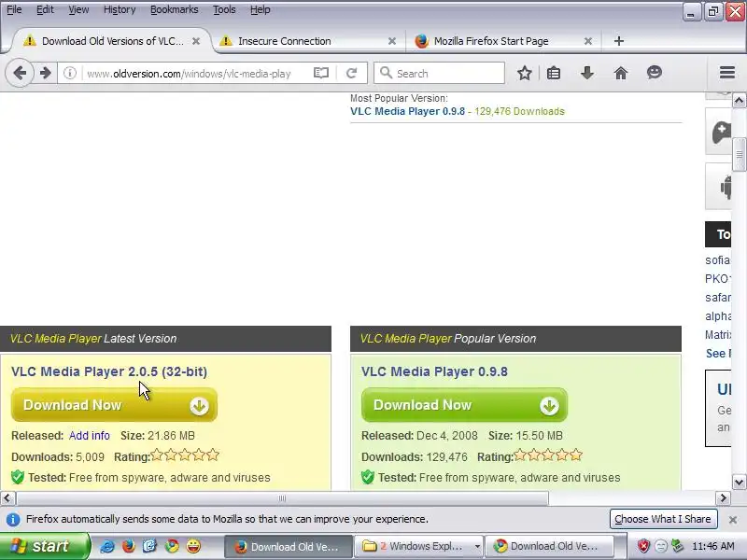Viewport: 747px width, 560px height.
Task: Go to Firefox home page icon
Action: tap(620, 73)
